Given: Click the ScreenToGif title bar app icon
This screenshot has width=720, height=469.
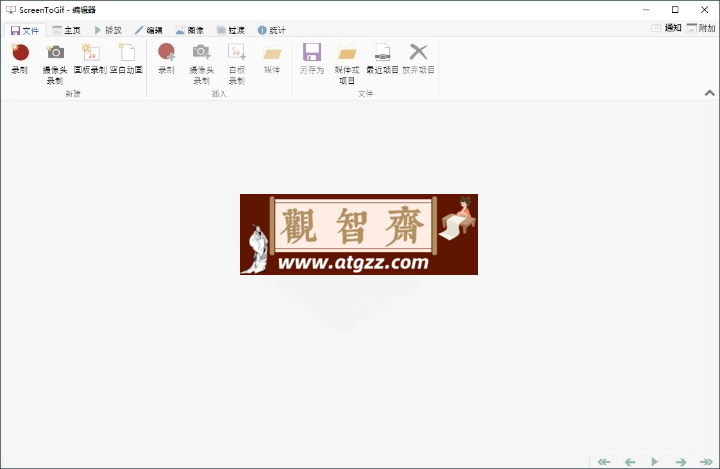Looking at the screenshot, I should tap(11, 10).
